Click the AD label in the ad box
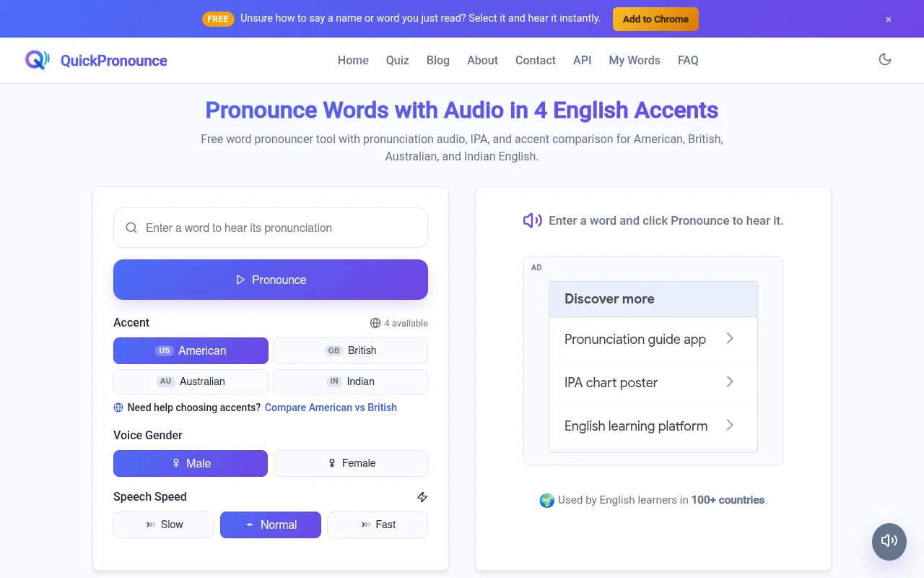 point(536,267)
